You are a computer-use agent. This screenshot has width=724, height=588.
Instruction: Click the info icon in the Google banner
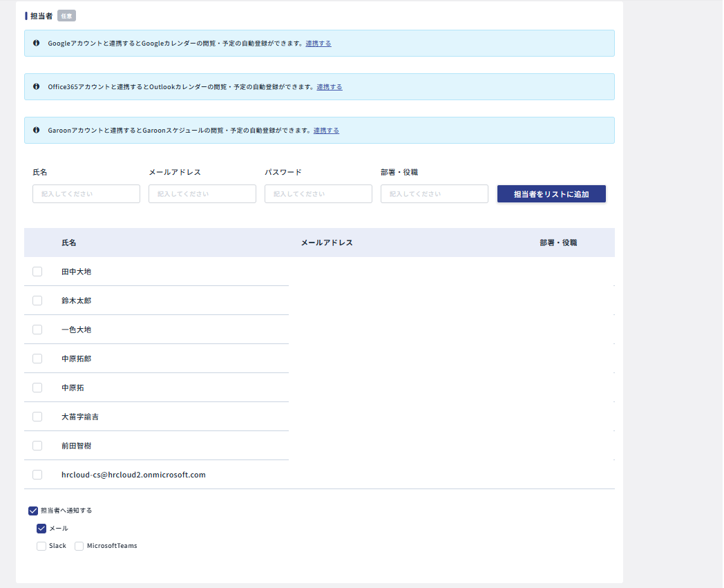point(36,43)
